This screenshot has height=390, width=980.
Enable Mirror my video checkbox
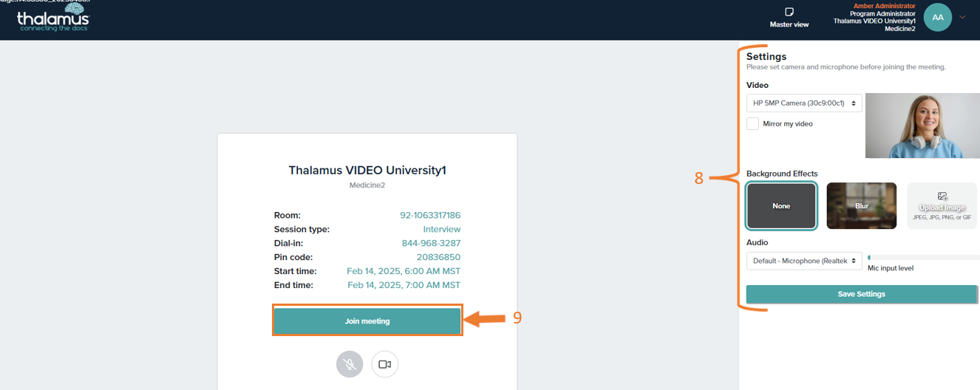pyautogui.click(x=752, y=123)
